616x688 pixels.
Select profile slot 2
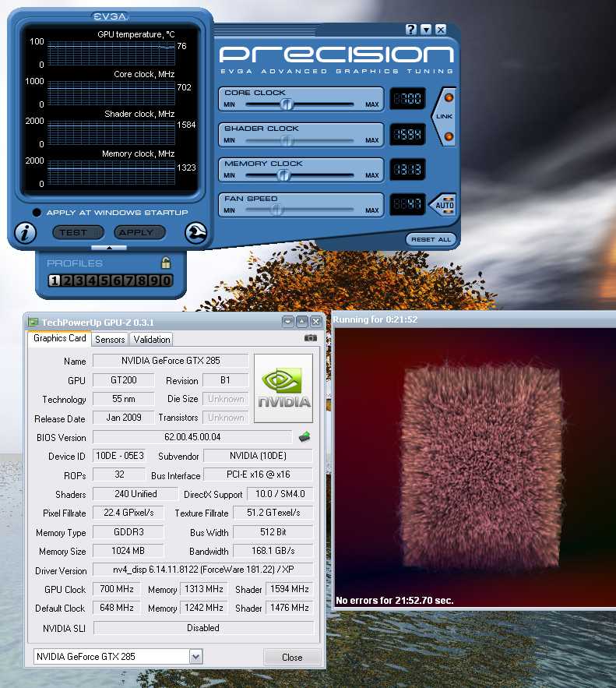click(67, 280)
